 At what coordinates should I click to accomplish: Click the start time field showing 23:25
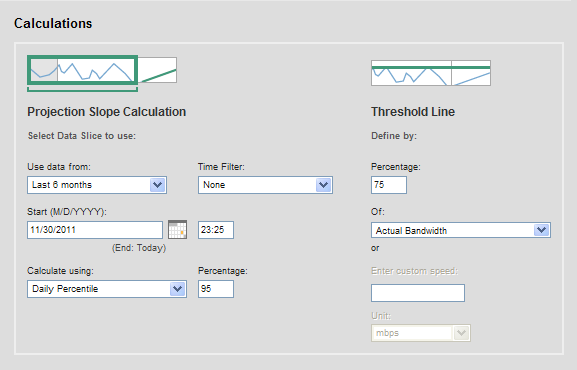click(x=216, y=230)
